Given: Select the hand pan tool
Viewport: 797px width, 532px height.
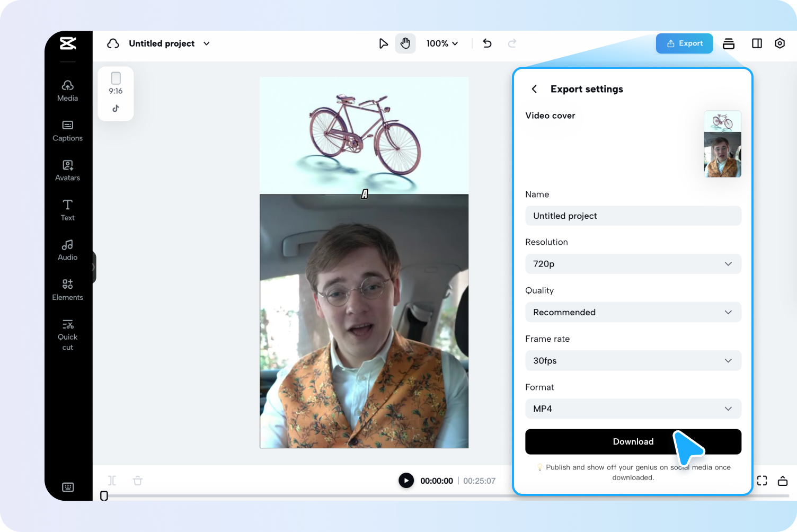Looking at the screenshot, I should [x=405, y=43].
